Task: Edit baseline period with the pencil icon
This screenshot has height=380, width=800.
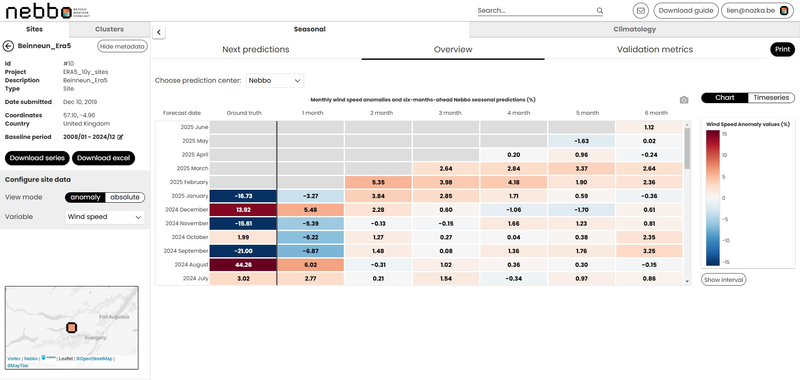Action: 120,137
